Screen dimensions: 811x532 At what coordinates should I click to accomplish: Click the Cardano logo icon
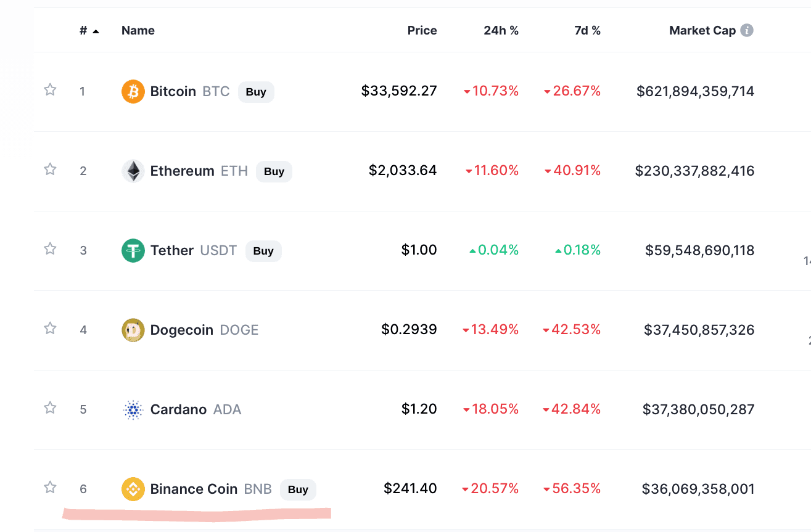click(x=133, y=409)
